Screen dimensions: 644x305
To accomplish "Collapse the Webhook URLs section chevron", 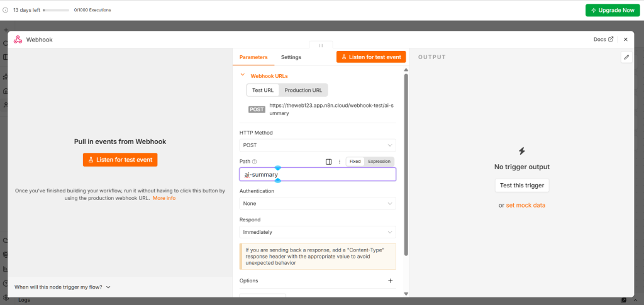I will click(x=243, y=75).
